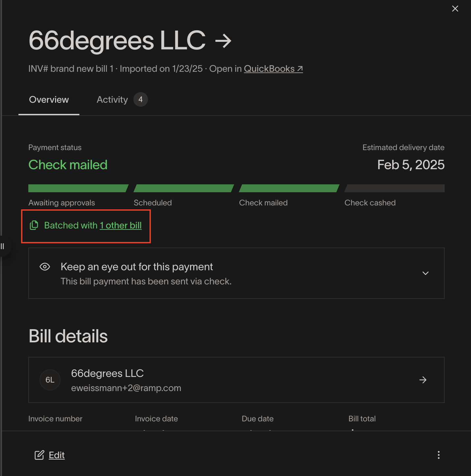This screenshot has height=476, width=471.
Task: Open bill in QuickBooks link
Action: (x=273, y=68)
